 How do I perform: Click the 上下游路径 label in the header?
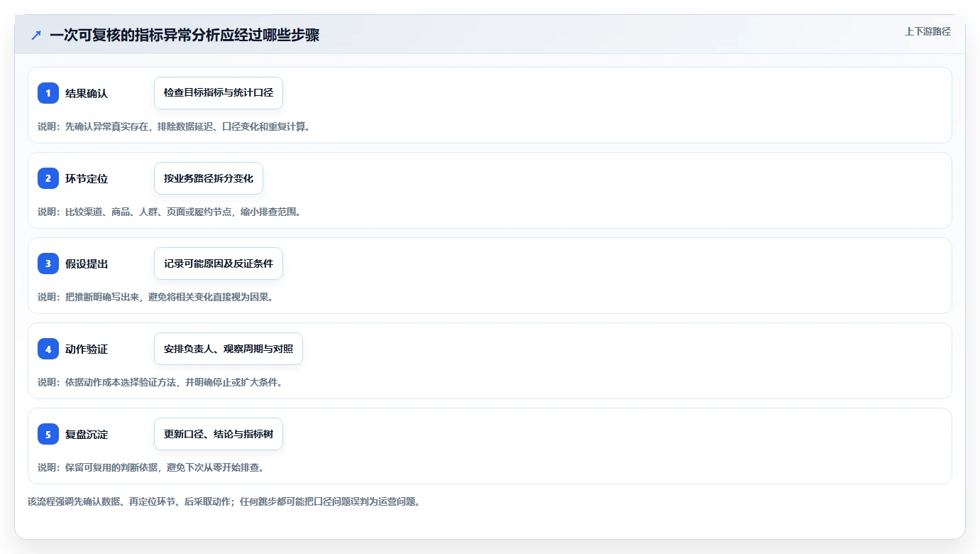pyautogui.click(x=927, y=31)
